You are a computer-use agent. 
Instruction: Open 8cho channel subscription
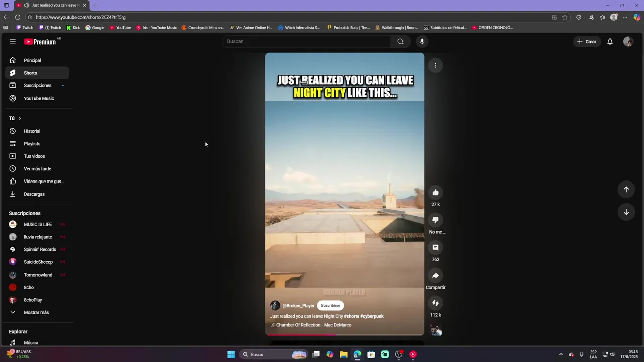pyautogui.click(x=37, y=287)
